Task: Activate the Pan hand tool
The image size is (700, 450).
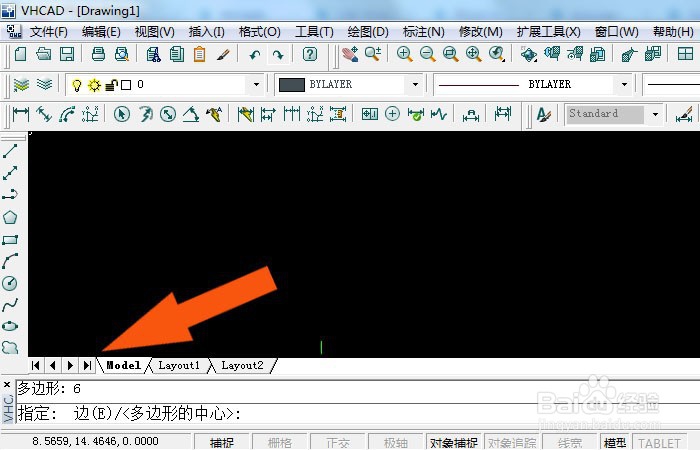Action: [350, 54]
